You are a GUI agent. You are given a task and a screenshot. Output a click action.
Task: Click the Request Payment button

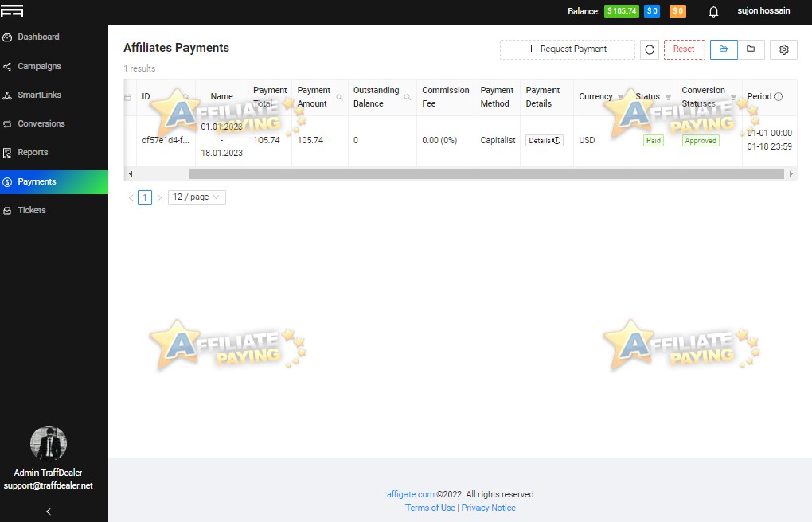pyautogui.click(x=568, y=49)
